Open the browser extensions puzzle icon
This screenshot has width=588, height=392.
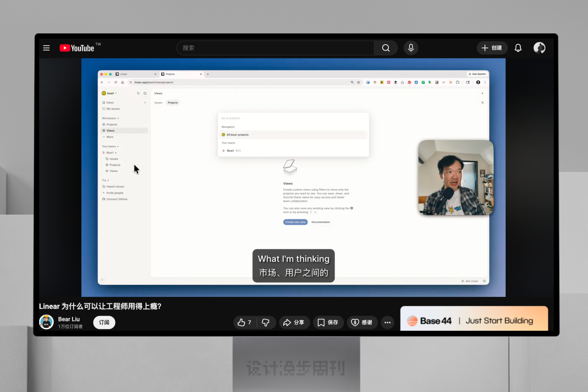click(457, 82)
